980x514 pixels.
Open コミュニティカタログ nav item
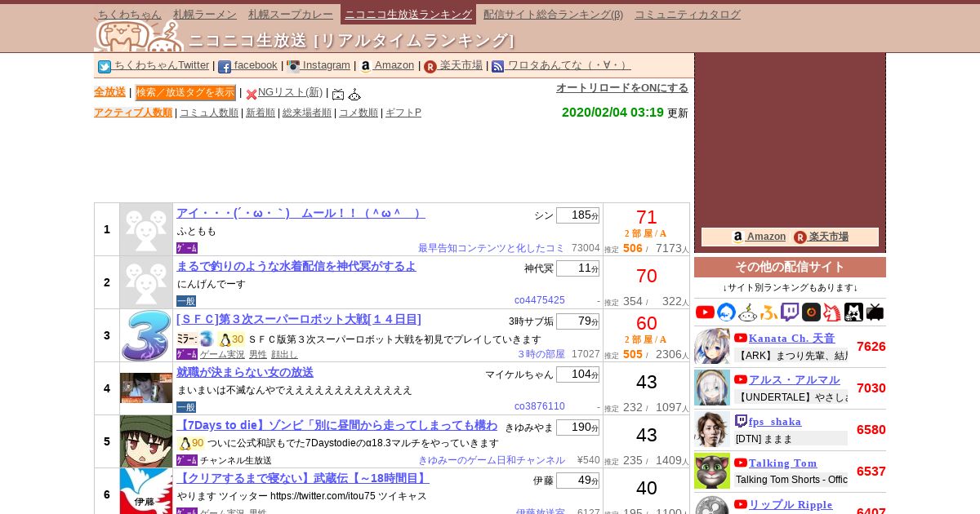click(688, 14)
